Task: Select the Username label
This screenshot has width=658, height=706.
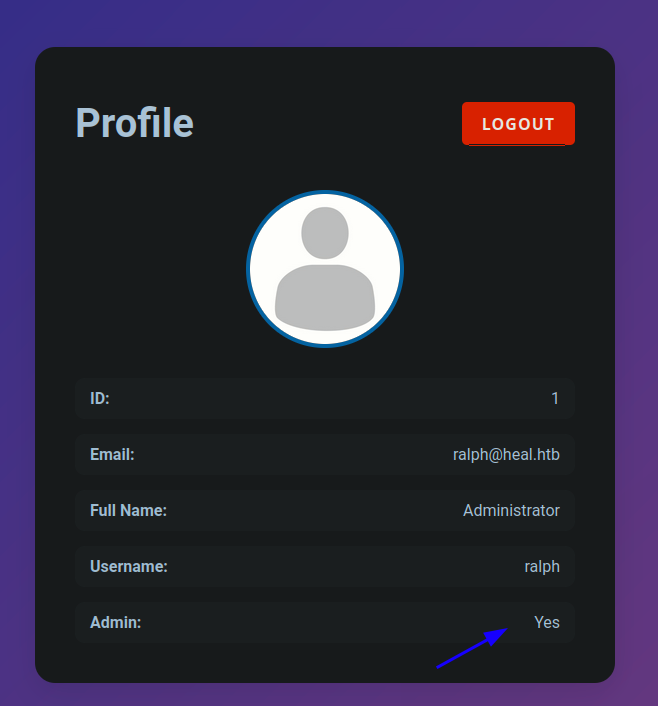Action: [x=129, y=566]
